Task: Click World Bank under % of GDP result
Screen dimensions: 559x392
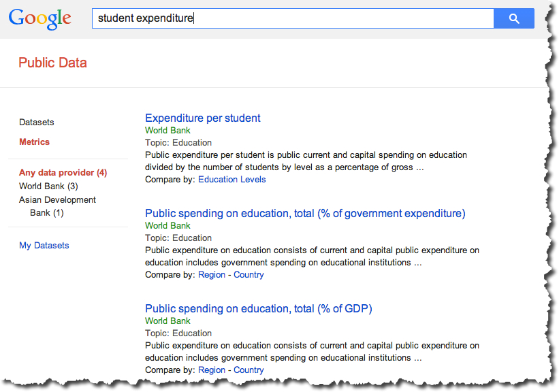Action: (x=167, y=321)
